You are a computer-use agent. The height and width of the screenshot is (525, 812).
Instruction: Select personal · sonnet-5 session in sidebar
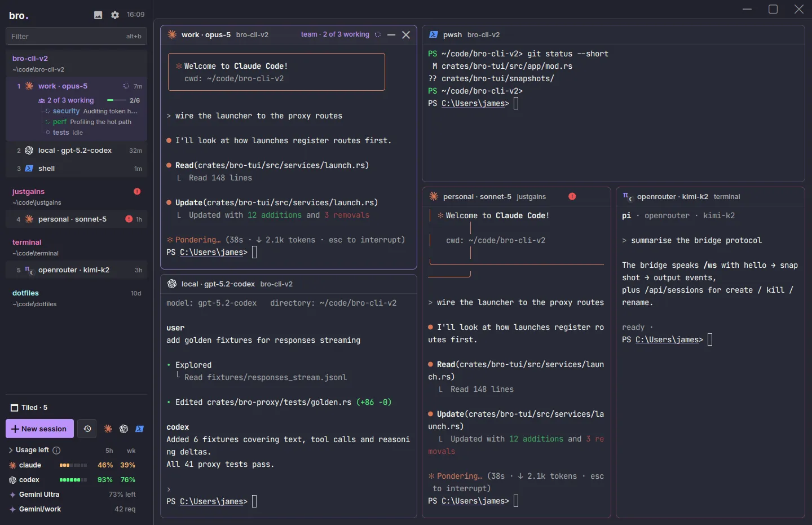click(x=77, y=219)
